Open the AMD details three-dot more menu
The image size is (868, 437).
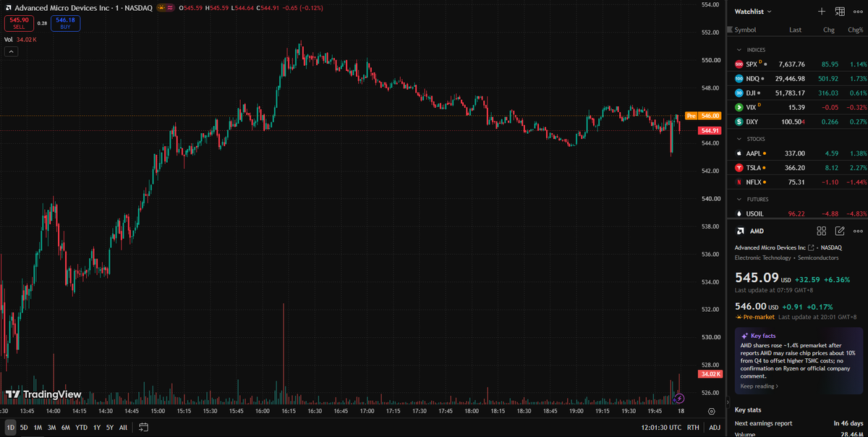tap(859, 231)
